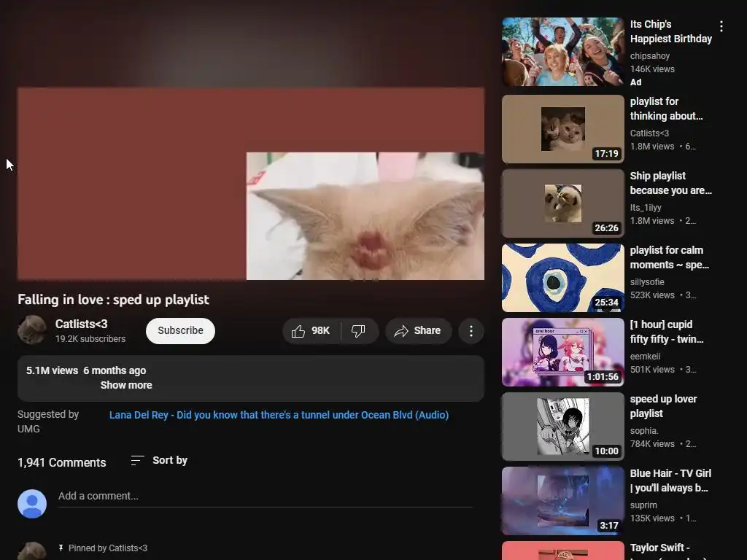Screen dimensions: 747x560
Task: Click the sophia. channel name
Action: click(x=644, y=430)
